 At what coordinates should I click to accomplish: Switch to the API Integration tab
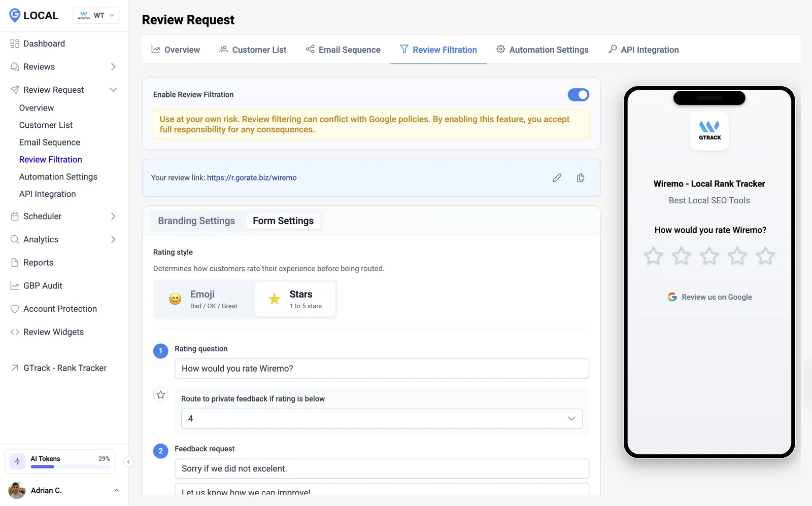pyautogui.click(x=644, y=50)
